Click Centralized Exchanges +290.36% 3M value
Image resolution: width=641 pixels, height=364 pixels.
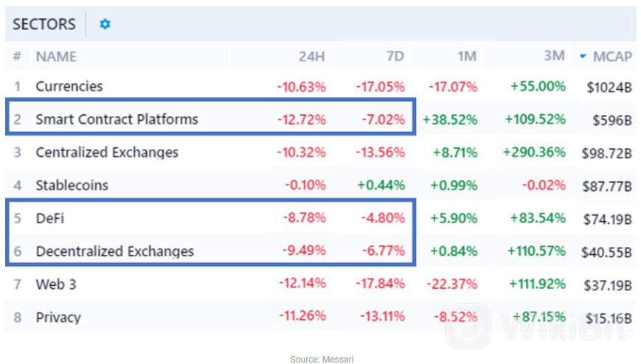[533, 153]
